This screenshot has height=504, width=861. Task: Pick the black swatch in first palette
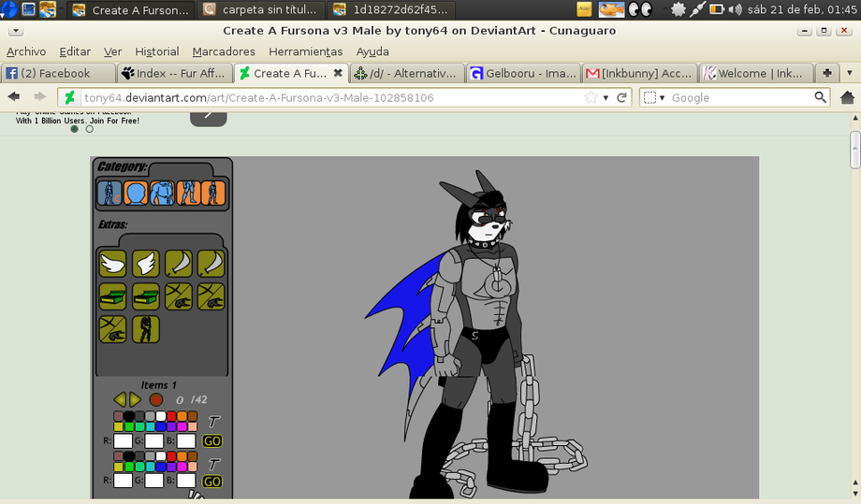[x=129, y=416]
